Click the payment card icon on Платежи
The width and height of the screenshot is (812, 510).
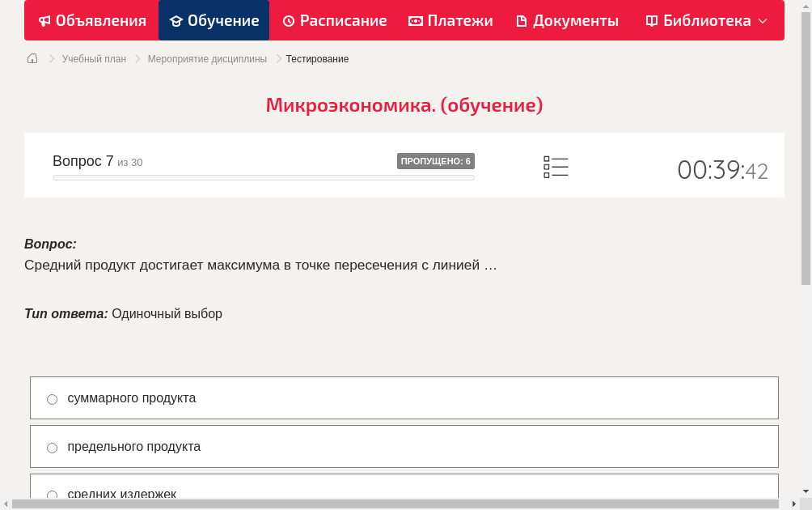pyautogui.click(x=417, y=20)
